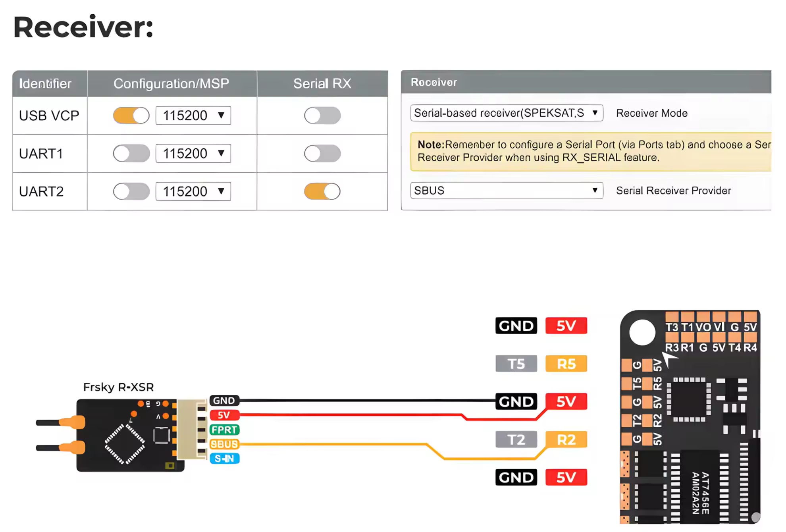Click the blue S-IN pin tag
Image resolution: width=786 pixels, height=532 pixels.
pos(224,459)
